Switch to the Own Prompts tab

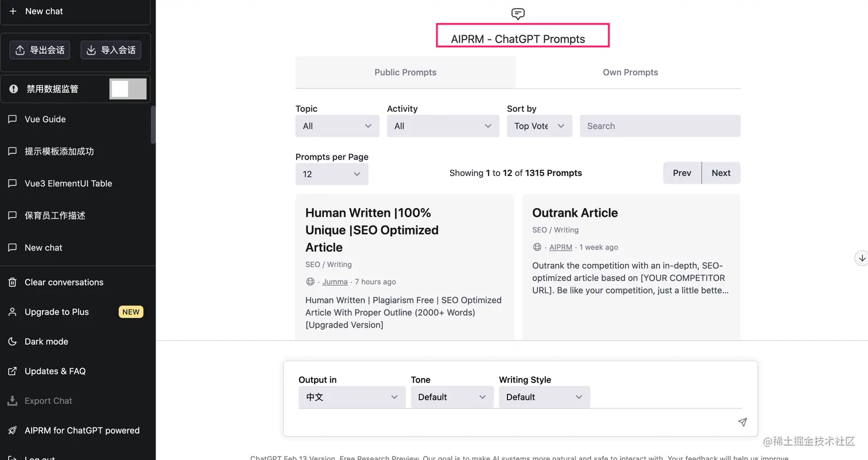(x=630, y=72)
